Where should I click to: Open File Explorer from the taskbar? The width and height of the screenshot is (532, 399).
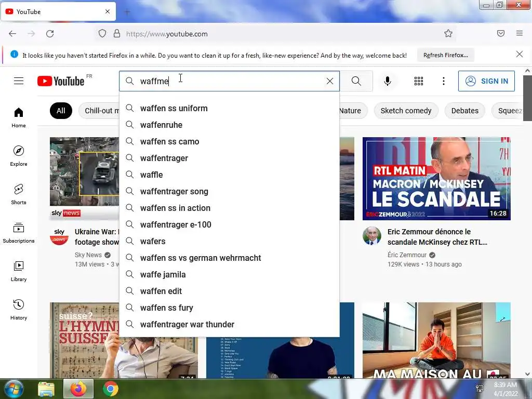[46, 389]
